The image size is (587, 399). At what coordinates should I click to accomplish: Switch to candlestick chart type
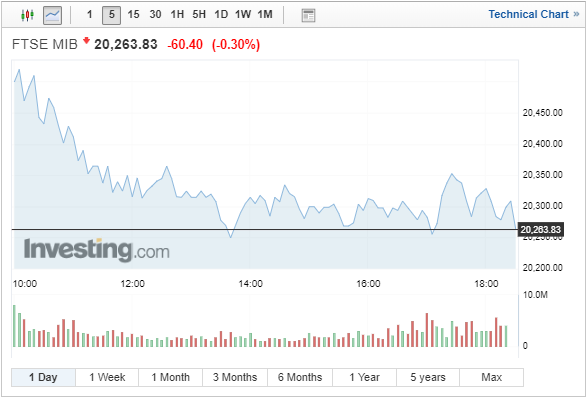point(27,15)
